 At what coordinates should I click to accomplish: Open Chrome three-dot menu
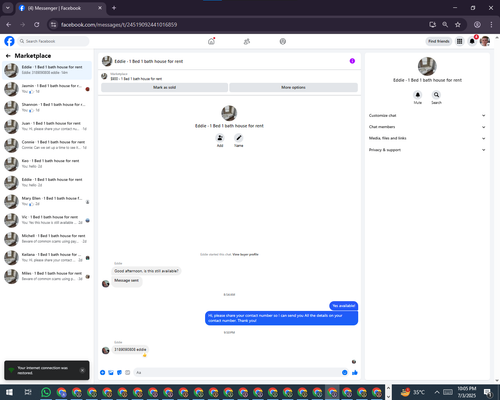tap(491, 25)
